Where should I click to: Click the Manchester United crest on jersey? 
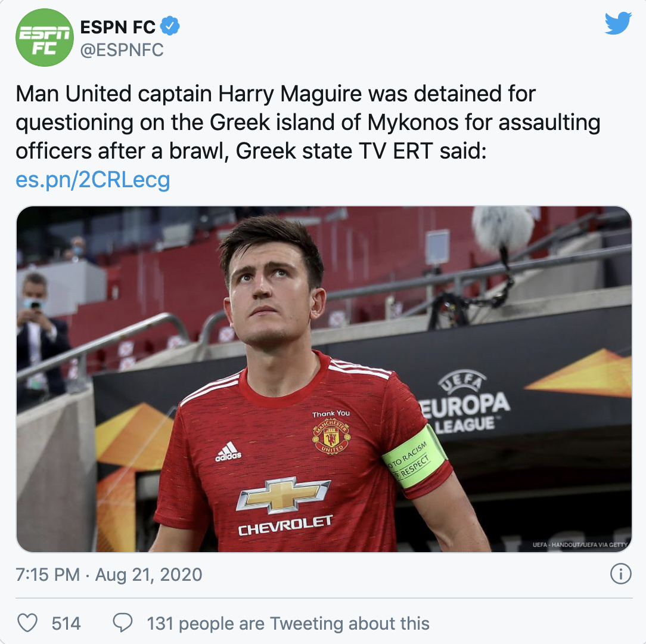331,436
